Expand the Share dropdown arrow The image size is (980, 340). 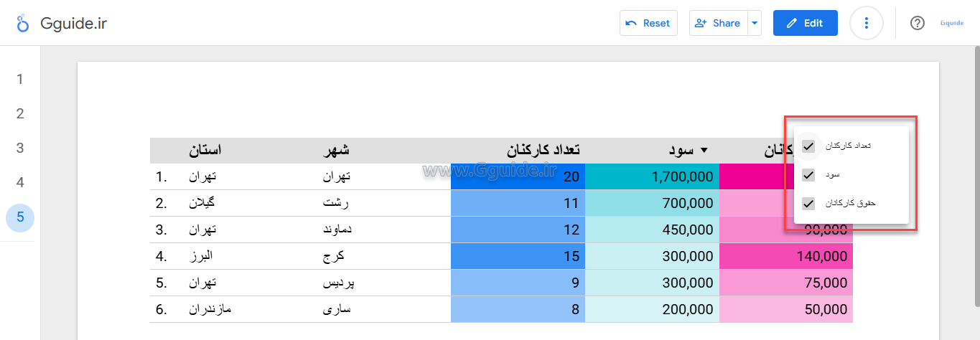(754, 23)
